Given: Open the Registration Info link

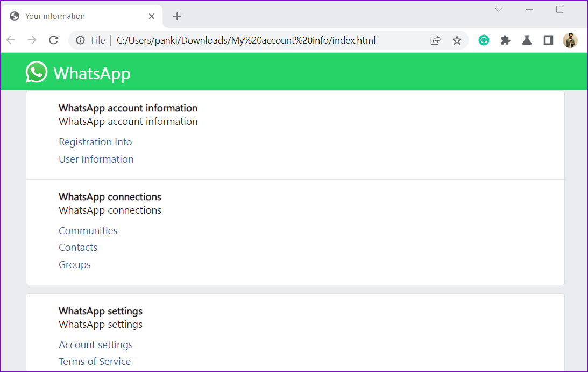Looking at the screenshot, I should (95, 142).
